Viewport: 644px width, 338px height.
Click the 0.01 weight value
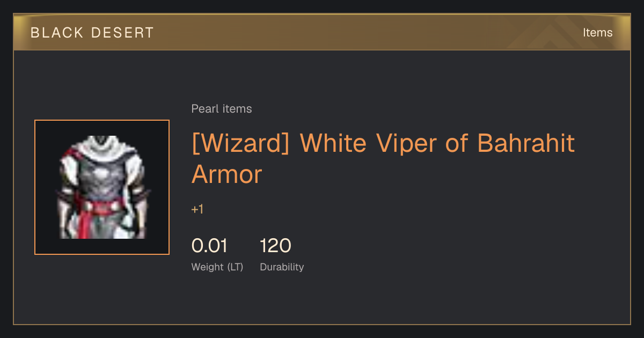209,246
